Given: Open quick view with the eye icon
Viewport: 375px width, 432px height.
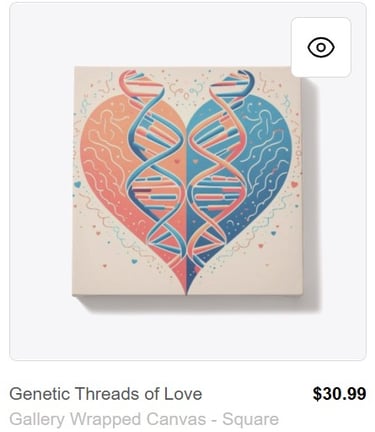Looking at the screenshot, I should pyautogui.click(x=321, y=47).
